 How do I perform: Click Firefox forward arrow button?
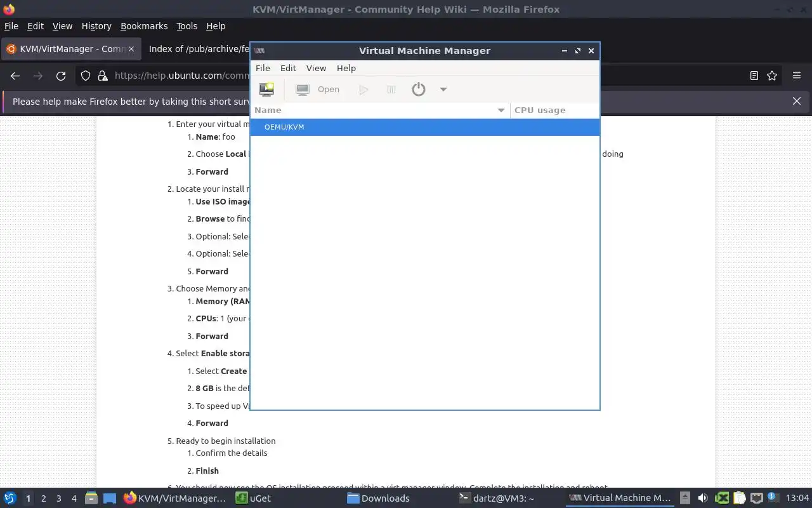(x=38, y=76)
